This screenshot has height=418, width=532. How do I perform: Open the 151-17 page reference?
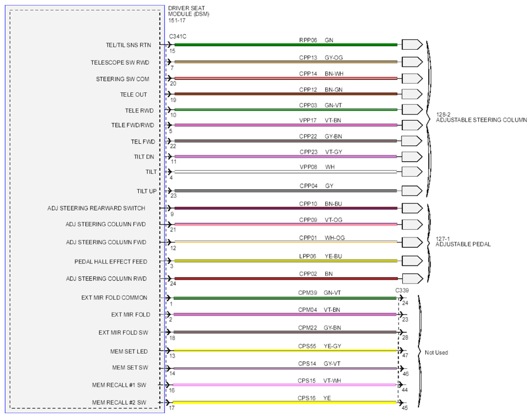177,20
